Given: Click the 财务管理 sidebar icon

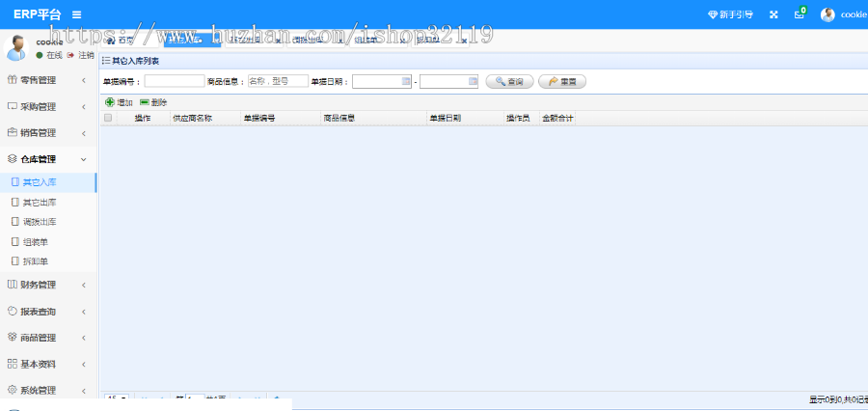Looking at the screenshot, I should (x=13, y=285).
